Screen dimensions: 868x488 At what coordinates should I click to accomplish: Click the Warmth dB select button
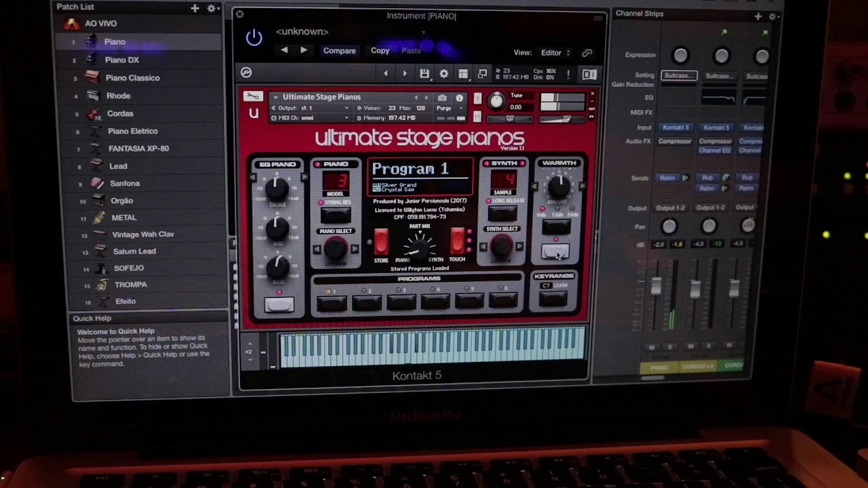pos(556,227)
